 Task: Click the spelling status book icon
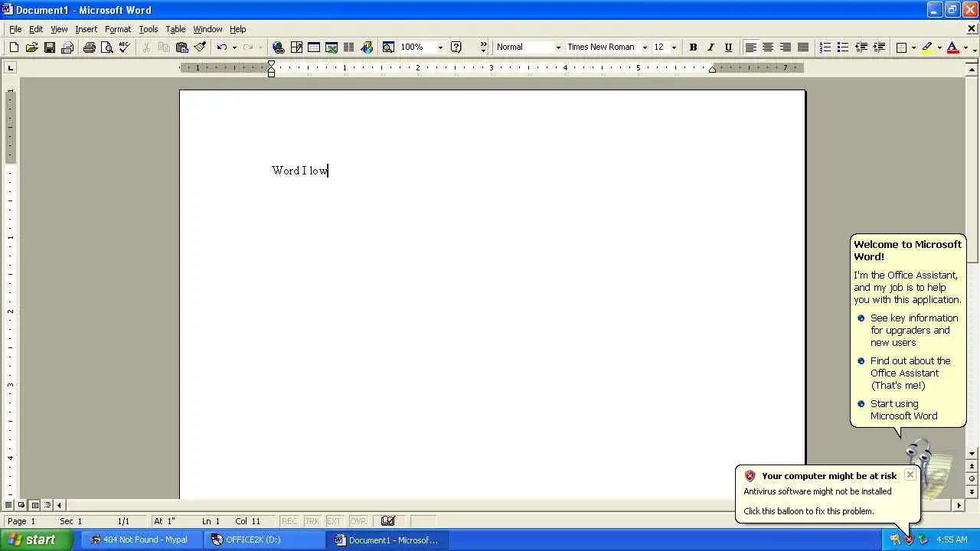[388, 521]
